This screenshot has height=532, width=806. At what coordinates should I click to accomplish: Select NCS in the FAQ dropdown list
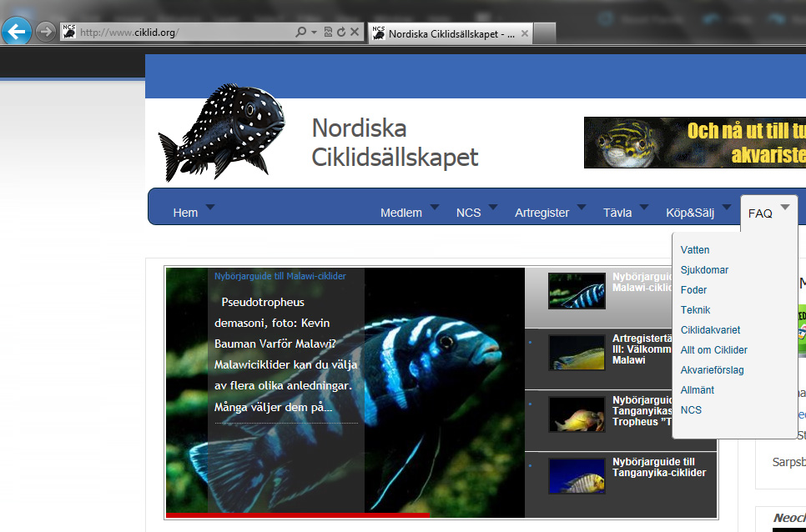point(691,410)
